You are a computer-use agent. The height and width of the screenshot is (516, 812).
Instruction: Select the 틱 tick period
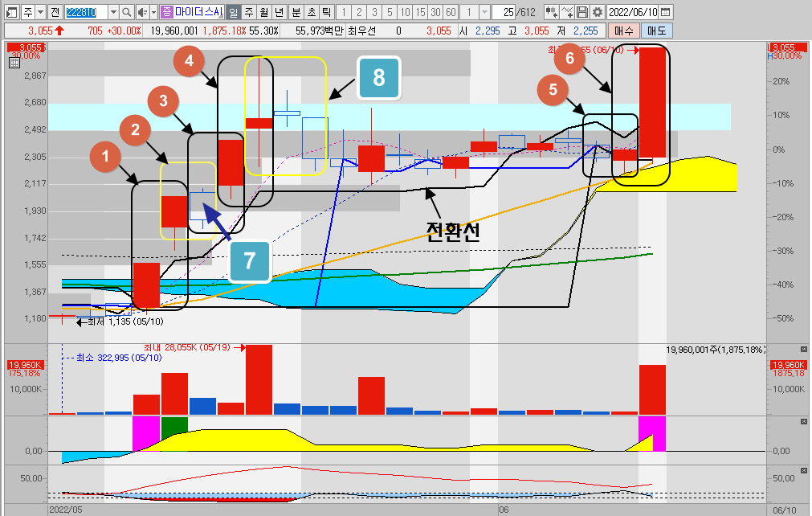pyautogui.click(x=326, y=12)
